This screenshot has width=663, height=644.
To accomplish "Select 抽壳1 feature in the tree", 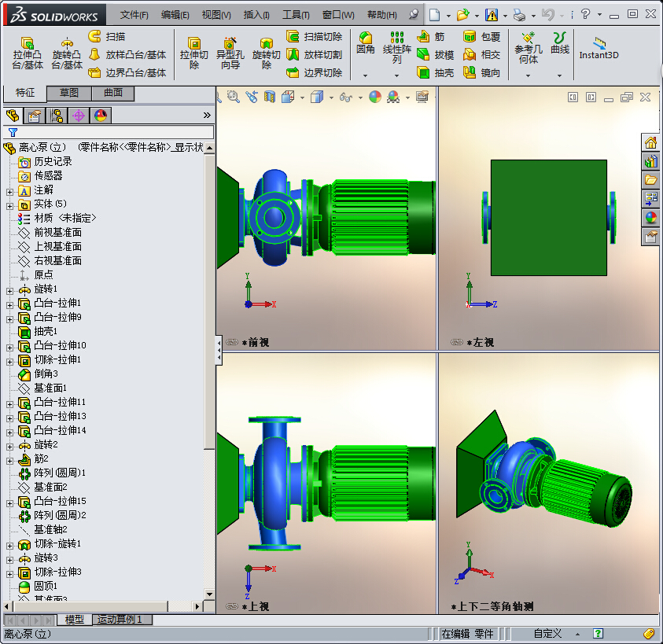I will click(46, 332).
